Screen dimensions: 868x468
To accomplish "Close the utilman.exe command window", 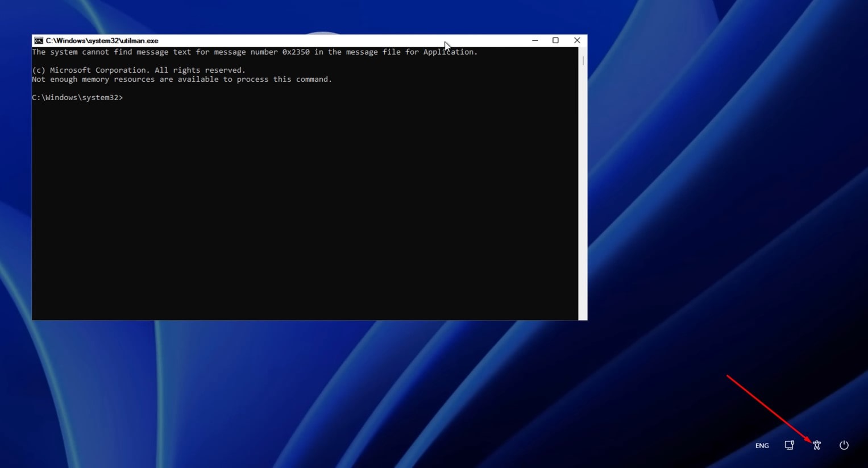I will pyautogui.click(x=577, y=40).
